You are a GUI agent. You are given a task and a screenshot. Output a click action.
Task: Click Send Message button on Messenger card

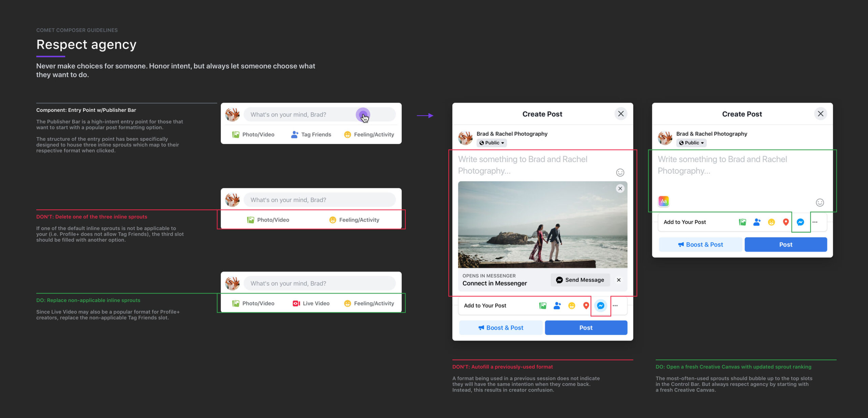pos(580,280)
